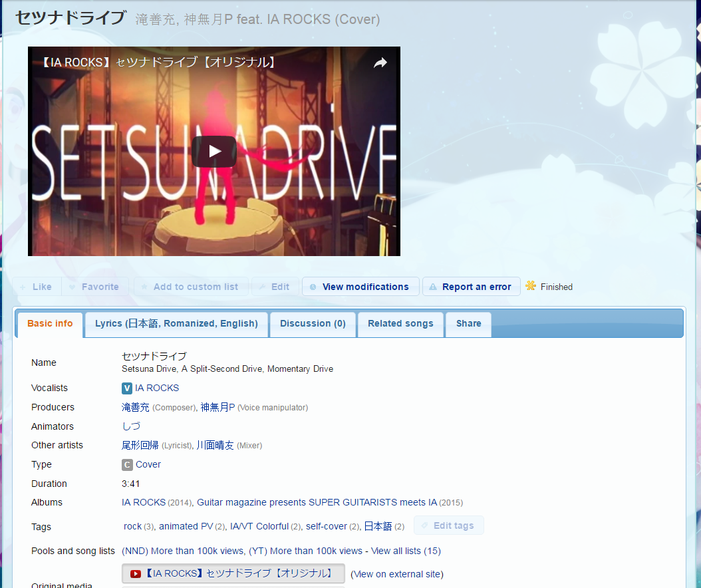Open animator しづ link
This screenshot has height=588, width=701.
click(132, 426)
